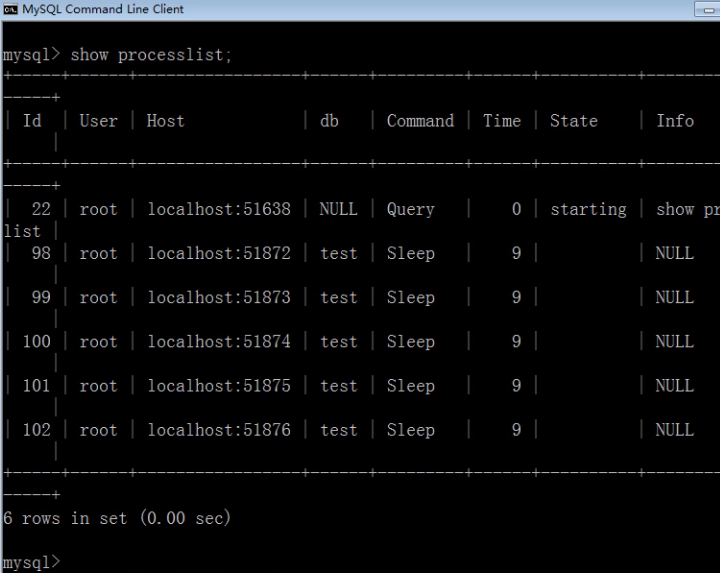
Task: Click user 'root' in row with Id 102
Action: [98, 430]
